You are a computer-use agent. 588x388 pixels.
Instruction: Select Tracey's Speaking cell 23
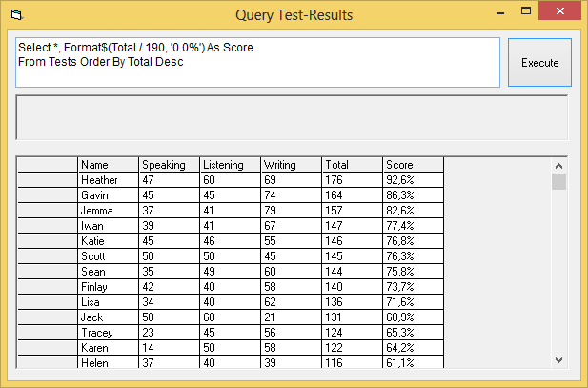(169, 333)
